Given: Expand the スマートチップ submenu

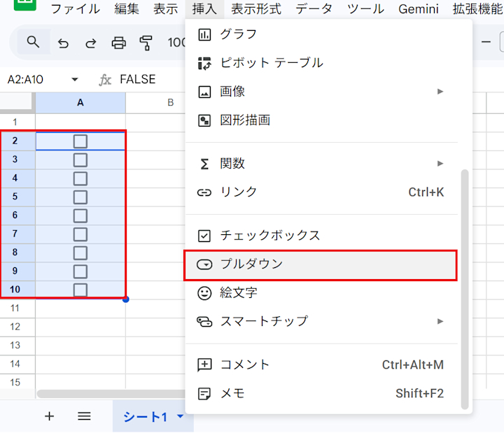Looking at the screenshot, I should pos(440,321).
